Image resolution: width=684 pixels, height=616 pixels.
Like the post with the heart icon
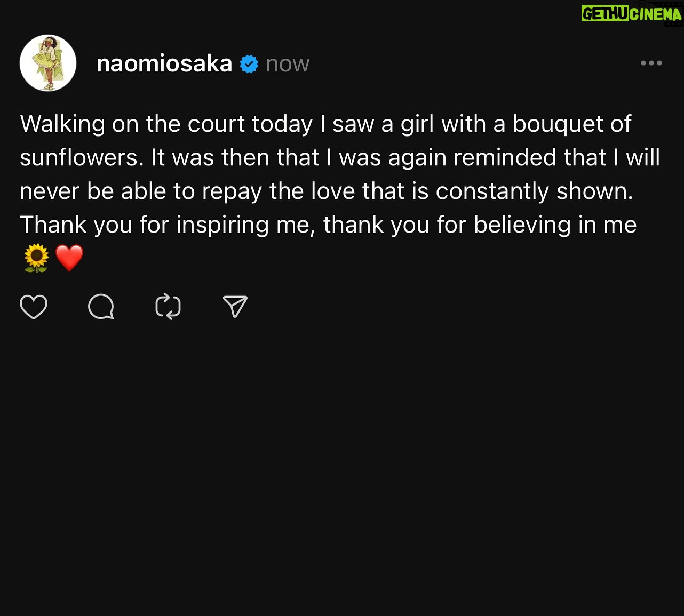pos(34,307)
